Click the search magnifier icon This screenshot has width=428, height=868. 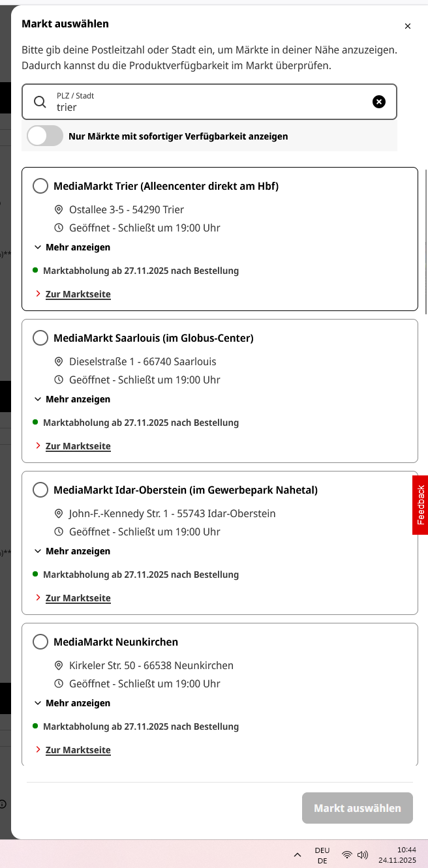click(40, 102)
